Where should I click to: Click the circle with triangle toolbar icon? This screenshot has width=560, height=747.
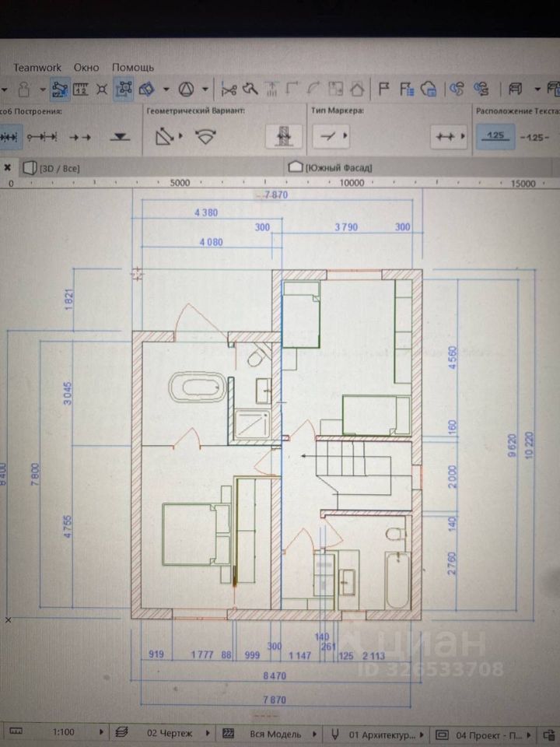tap(186, 89)
